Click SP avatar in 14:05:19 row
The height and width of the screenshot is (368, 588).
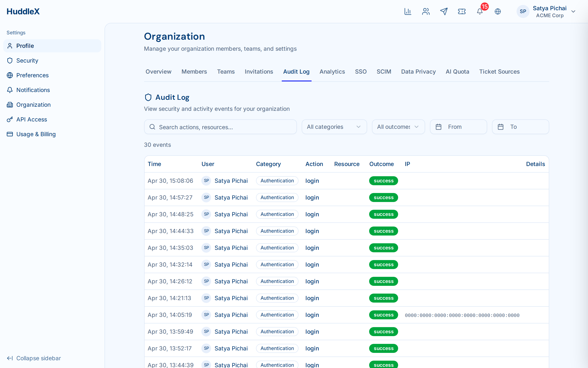coord(206,315)
